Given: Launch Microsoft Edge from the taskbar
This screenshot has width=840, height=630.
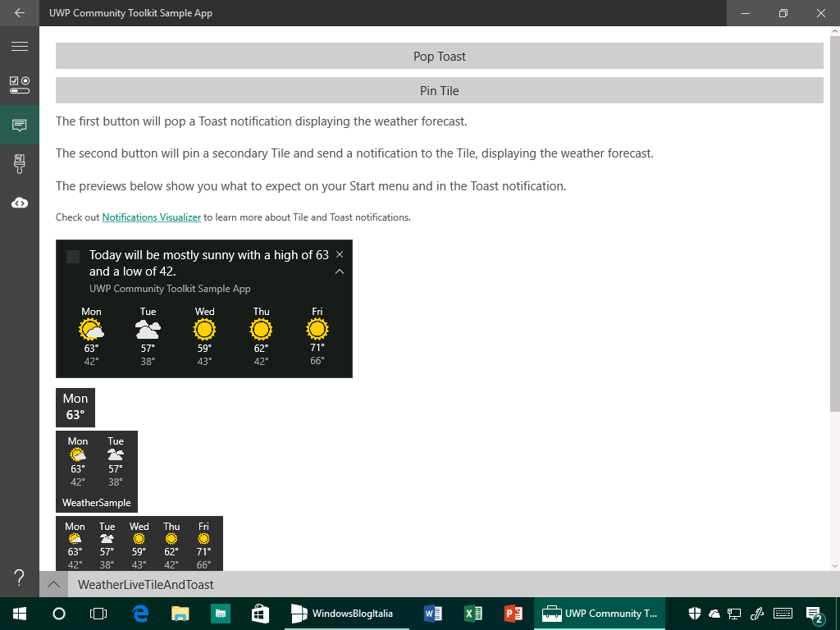Looking at the screenshot, I should tap(140, 614).
